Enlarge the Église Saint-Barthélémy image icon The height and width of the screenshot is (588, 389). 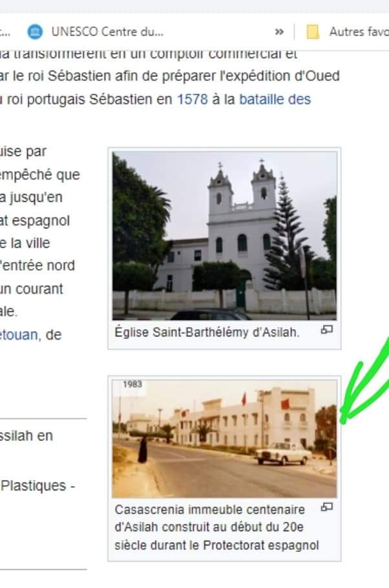click(327, 330)
